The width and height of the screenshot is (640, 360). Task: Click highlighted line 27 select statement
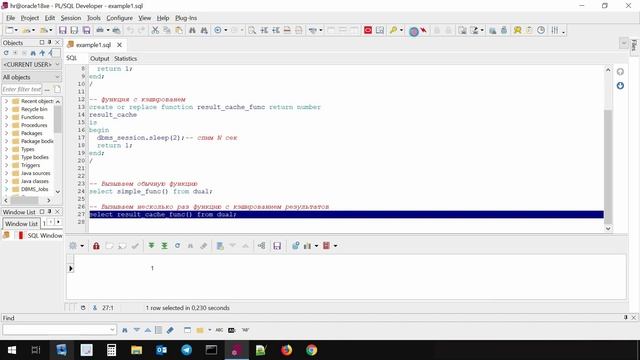click(x=346, y=214)
